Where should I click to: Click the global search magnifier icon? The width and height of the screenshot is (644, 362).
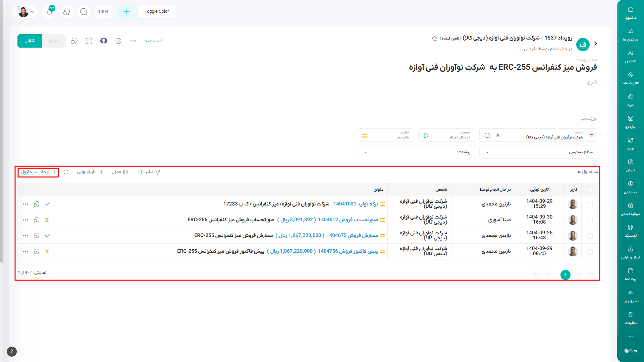click(x=84, y=12)
